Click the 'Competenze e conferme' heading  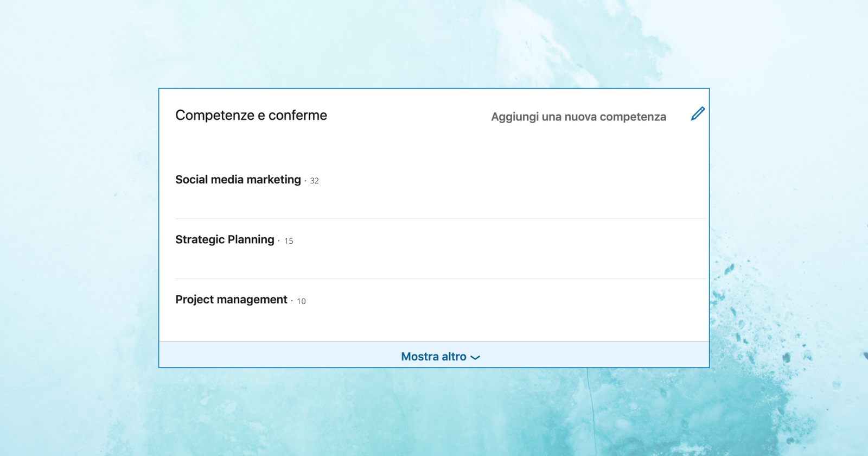(x=251, y=115)
